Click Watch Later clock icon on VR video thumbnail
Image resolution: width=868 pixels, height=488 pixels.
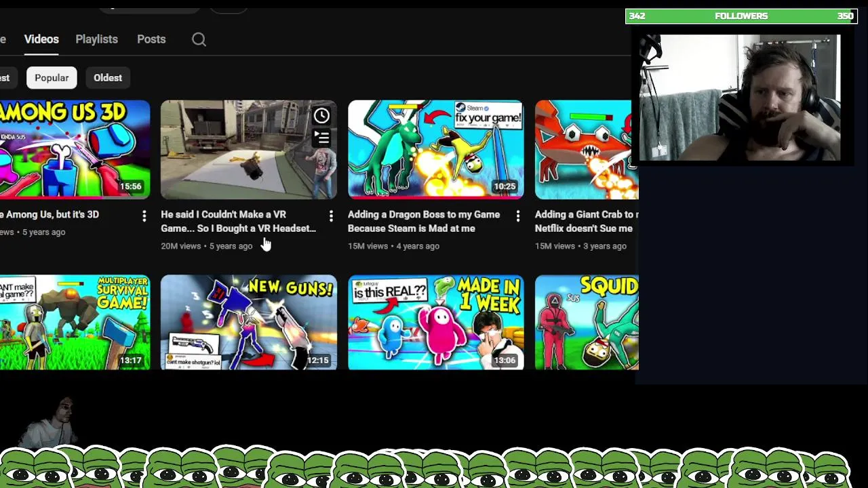321,116
